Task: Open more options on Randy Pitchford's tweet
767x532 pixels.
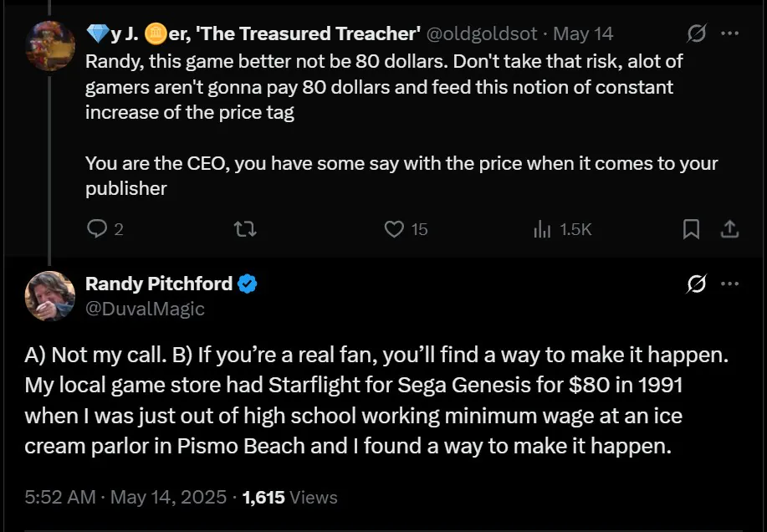Action: click(729, 284)
